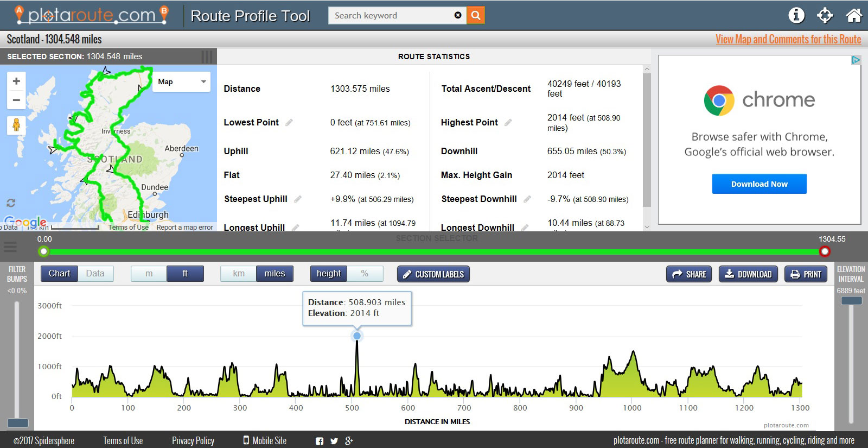Viewport: 868px width, 448px height.
Task: Select the Chart tab
Action: (59, 274)
